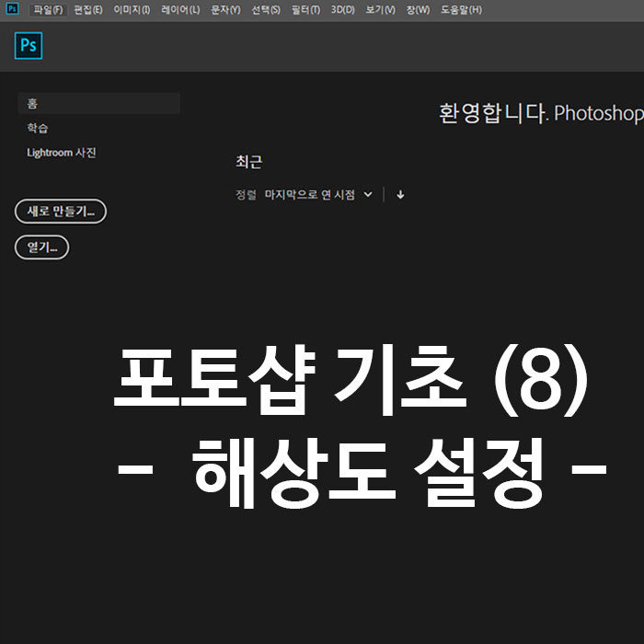Select 학습 in the left sidebar

pyautogui.click(x=38, y=128)
